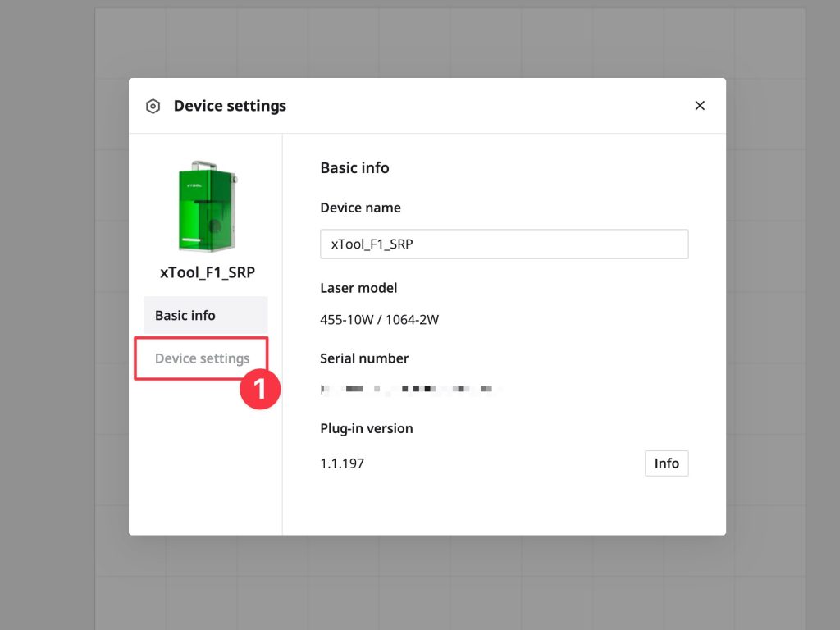Click the empty sidebar area below Device settings tab
This screenshot has height=630, width=840.
tap(205, 468)
